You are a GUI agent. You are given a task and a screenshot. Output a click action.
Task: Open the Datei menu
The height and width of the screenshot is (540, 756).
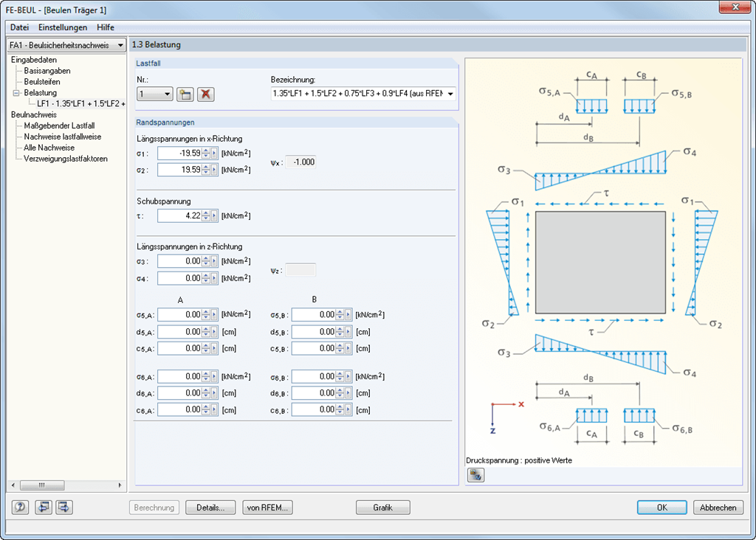click(19, 27)
